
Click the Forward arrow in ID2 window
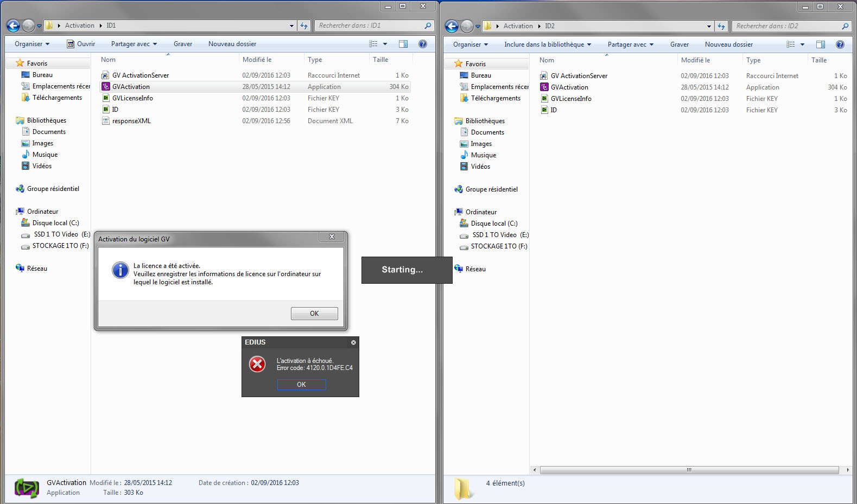467,26
